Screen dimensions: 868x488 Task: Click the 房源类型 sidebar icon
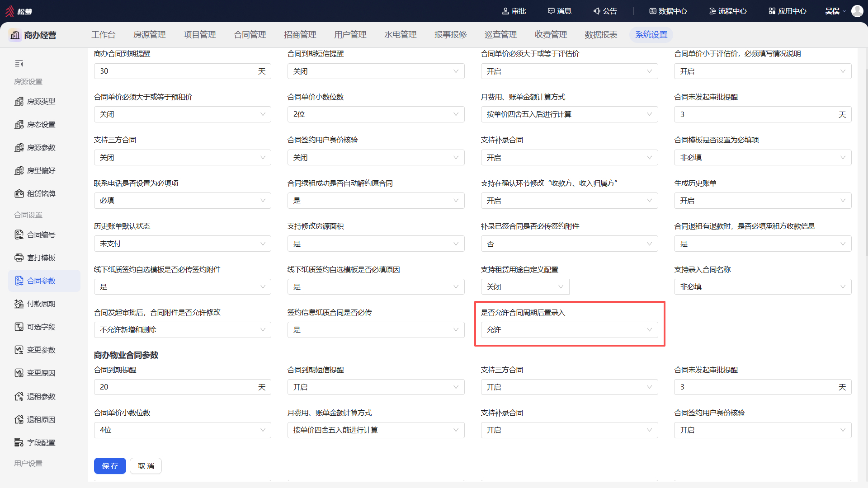19,102
